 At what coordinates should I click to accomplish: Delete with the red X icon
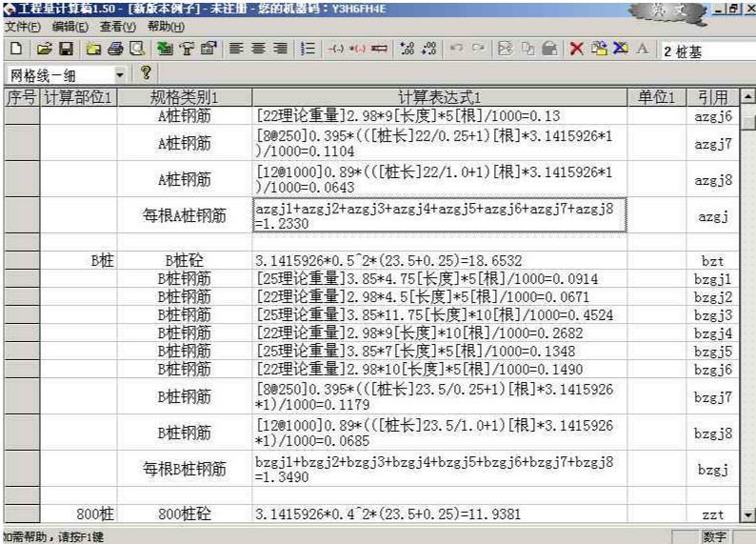[577, 49]
